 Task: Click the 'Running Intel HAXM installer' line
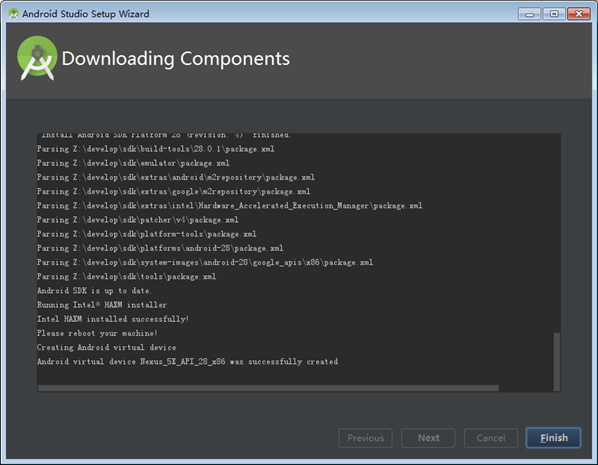[102, 305]
